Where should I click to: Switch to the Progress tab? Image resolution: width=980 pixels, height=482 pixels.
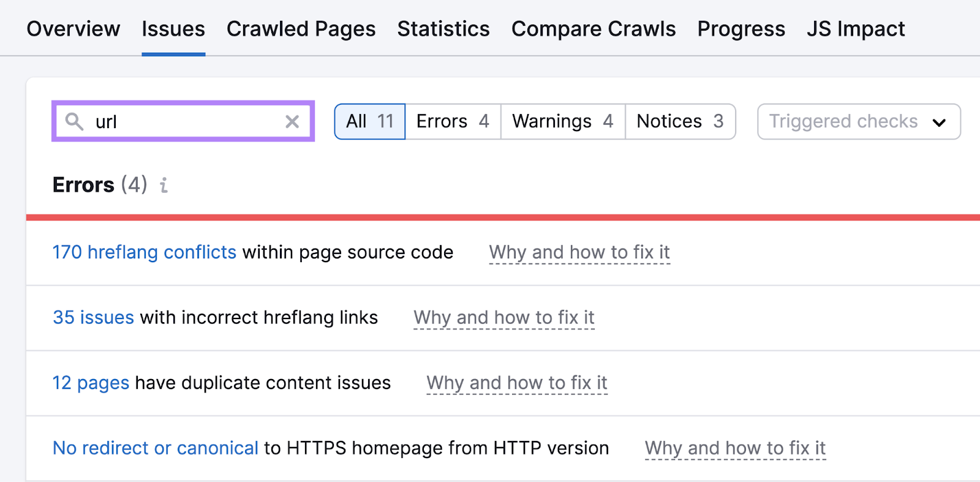tap(741, 29)
